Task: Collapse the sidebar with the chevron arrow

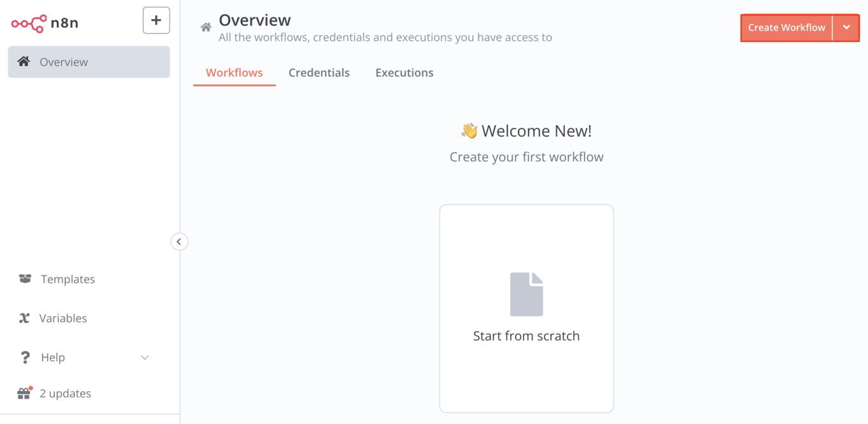Action: tap(179, 242)
